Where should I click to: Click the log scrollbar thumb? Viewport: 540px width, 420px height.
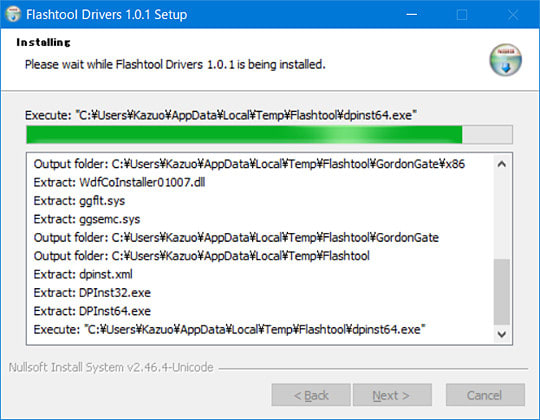click(x=502, y=292)
